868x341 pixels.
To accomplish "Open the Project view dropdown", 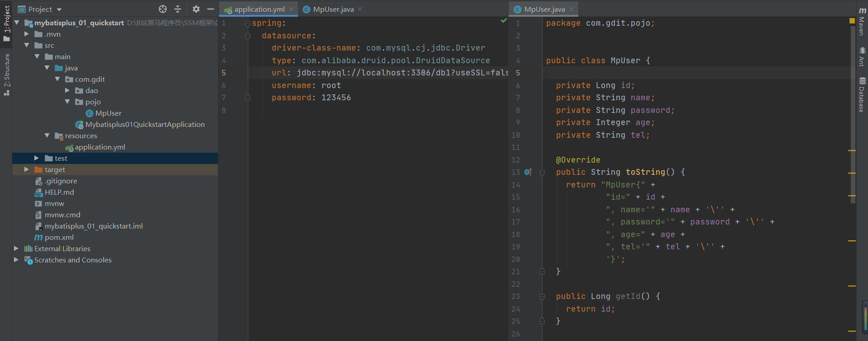I will coord(59,9).
